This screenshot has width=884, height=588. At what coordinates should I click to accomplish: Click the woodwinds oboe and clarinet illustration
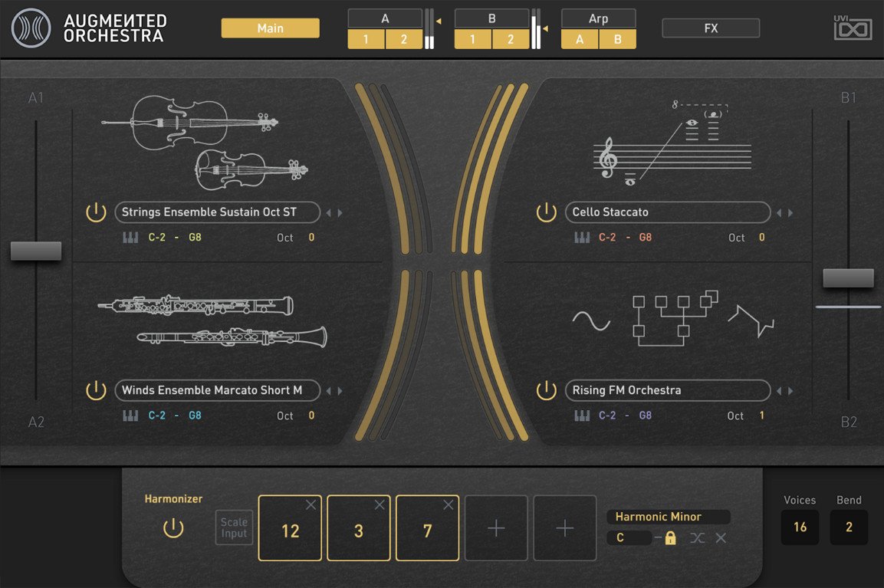pyautogui.click(x=212, y=320)
